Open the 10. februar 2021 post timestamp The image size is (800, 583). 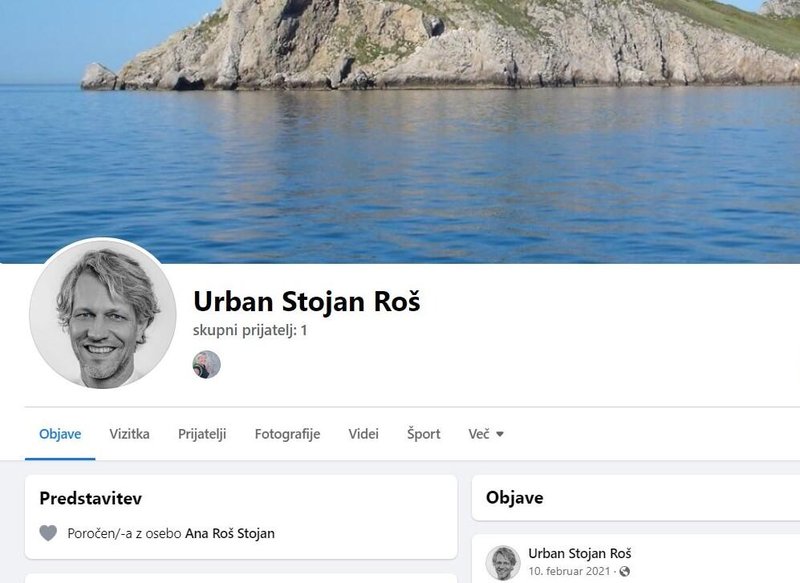(569, 571)
